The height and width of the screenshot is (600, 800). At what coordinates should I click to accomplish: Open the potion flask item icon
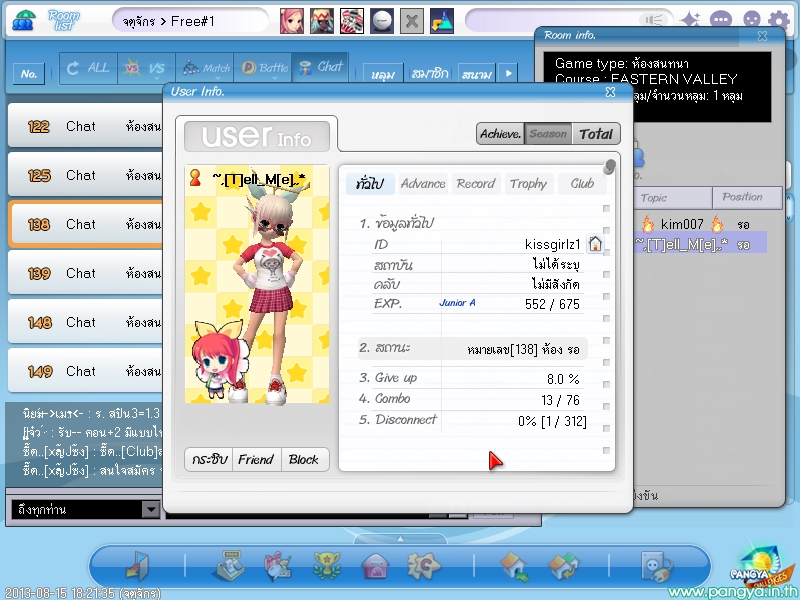pyautogui.click(x=442, y=21)
